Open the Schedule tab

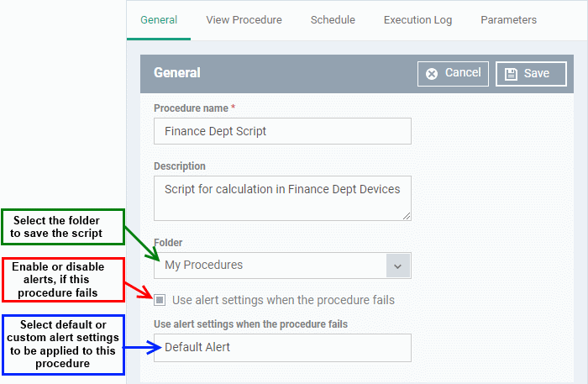(333, 20)
